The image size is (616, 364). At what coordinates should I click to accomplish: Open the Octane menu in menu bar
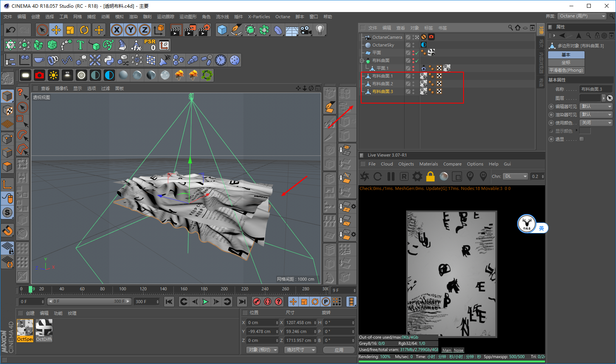(x=282, y=17)
